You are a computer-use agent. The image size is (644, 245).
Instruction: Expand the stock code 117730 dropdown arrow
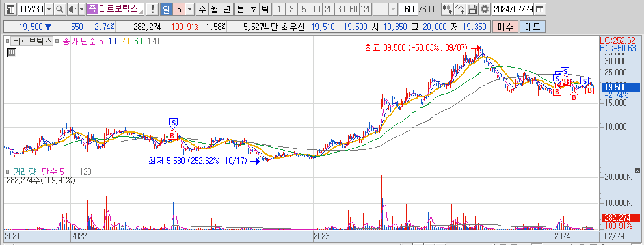49,9
